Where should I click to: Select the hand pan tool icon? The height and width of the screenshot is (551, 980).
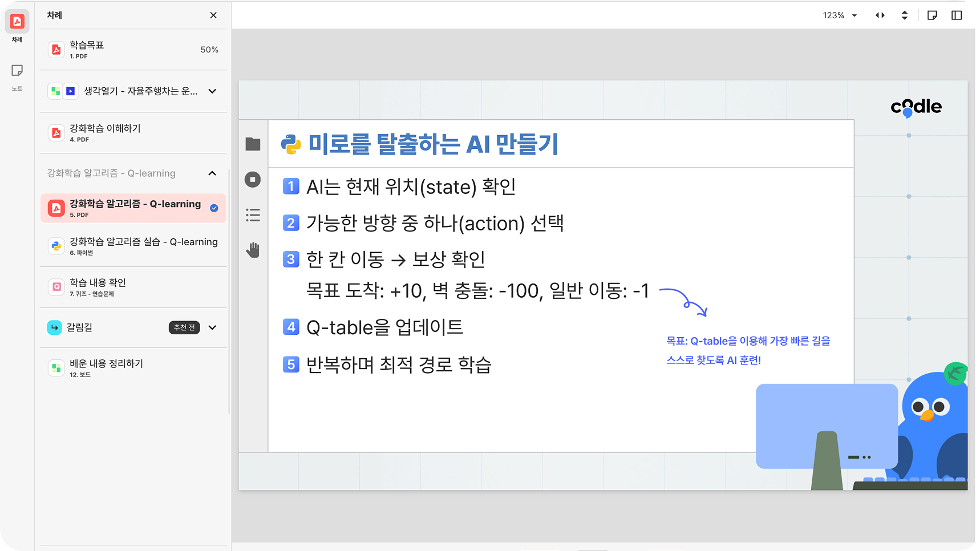pyautogui.click(x=253, y=250)
